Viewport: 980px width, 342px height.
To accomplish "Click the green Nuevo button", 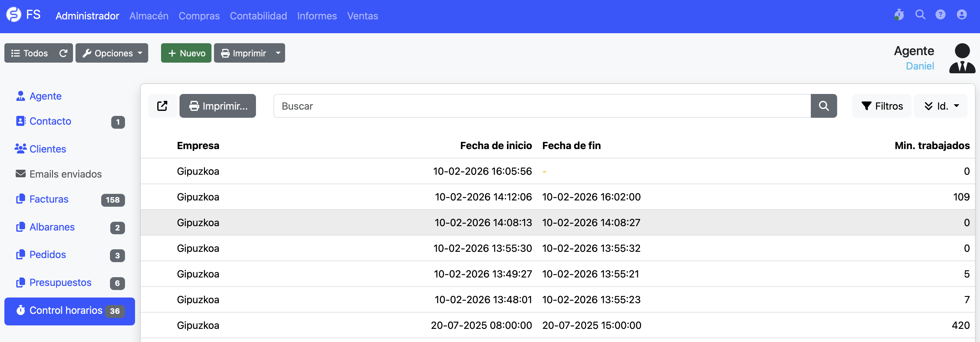I will point(186,53).
